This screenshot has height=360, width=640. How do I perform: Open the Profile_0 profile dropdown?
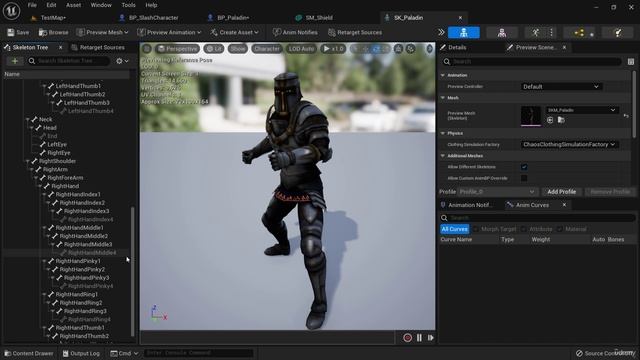(497, 192)
